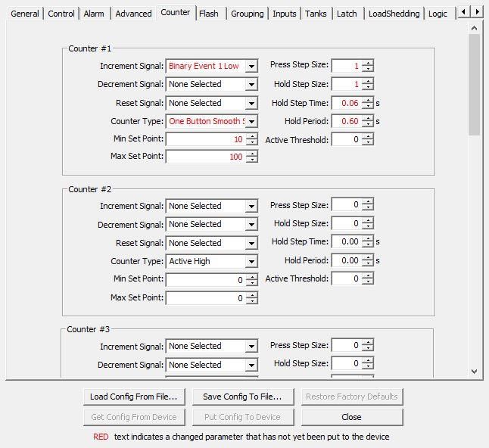Increase Counter #1 Press Step Size
Image resolution: width=489 pixels, height=448 pixels.
(x=368, y=62)
